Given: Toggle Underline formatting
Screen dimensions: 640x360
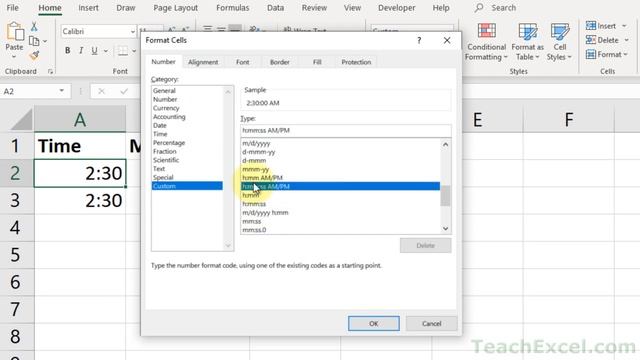Looking at the screenshot, I should tap(94, 51).
